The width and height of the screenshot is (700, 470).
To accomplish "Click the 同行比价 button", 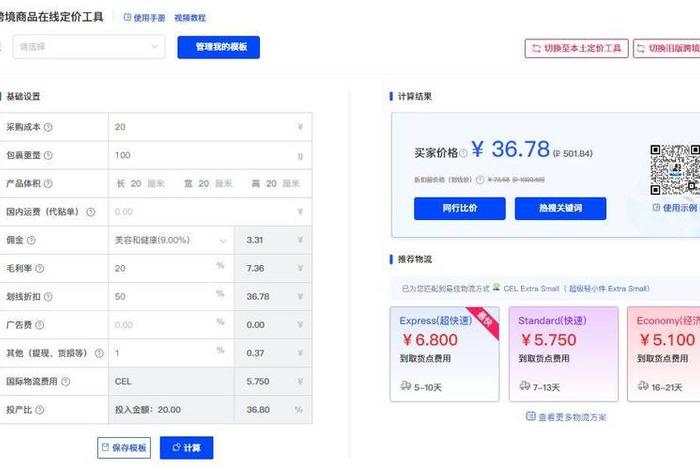I will pyautogui.click(x=460, y=208).
